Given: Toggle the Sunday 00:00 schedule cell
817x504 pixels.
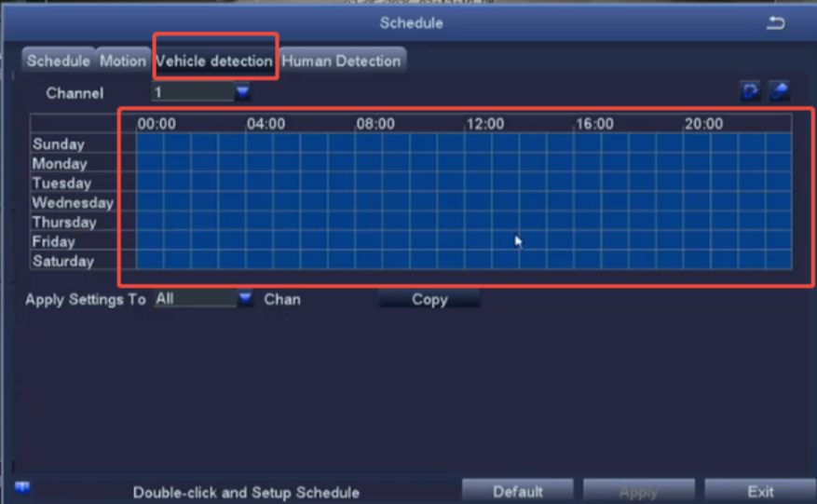Looking at the screenshot, I should (150, 143).
